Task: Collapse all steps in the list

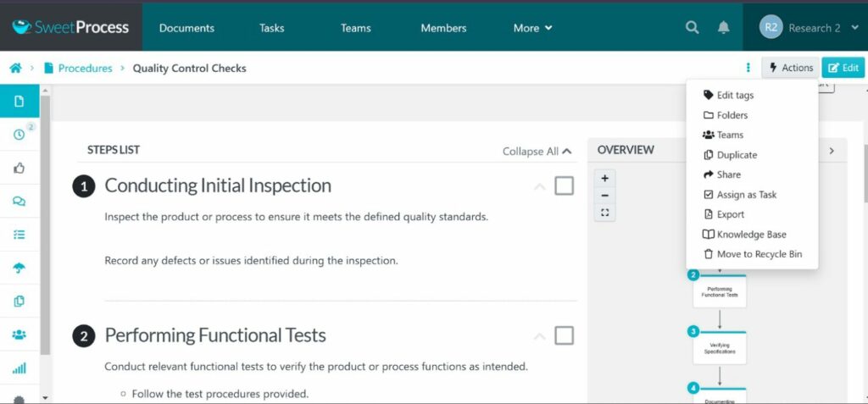Action: pyautogui.click(x=537, y=152)
